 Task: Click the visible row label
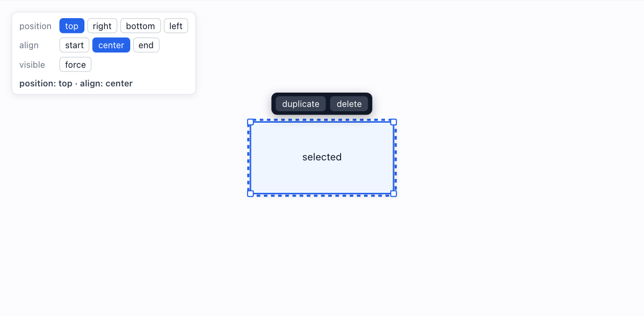(x=32, y=64)
